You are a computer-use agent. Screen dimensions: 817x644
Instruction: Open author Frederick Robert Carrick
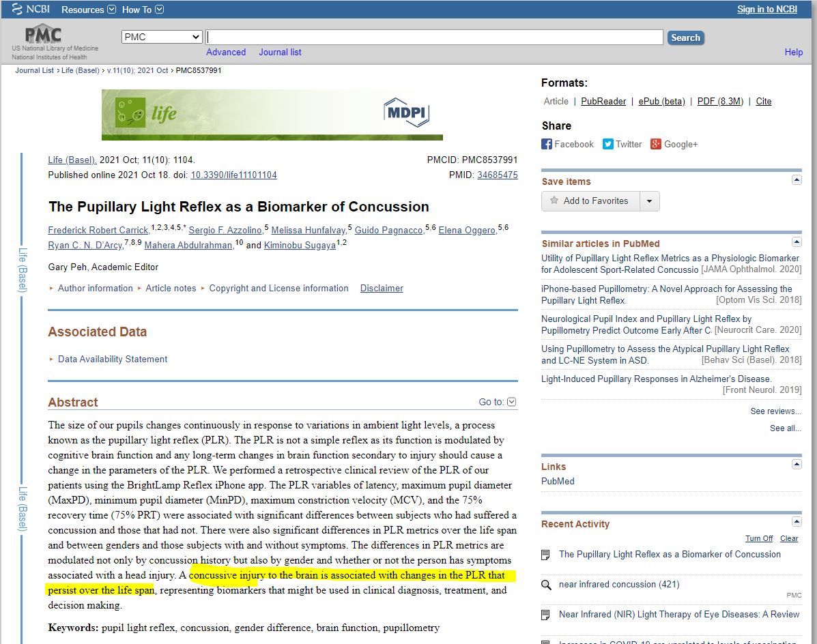point(98,230)
